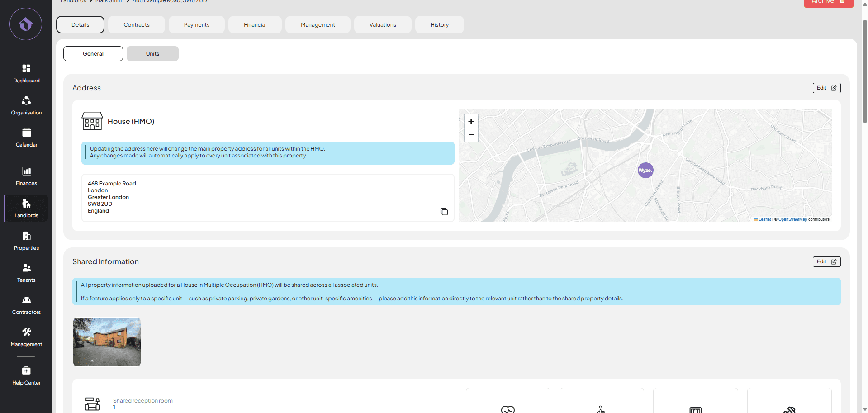Viewport: 868px width, 413px height.
Task: Open the Calendar page
Action: coord(26,138)
